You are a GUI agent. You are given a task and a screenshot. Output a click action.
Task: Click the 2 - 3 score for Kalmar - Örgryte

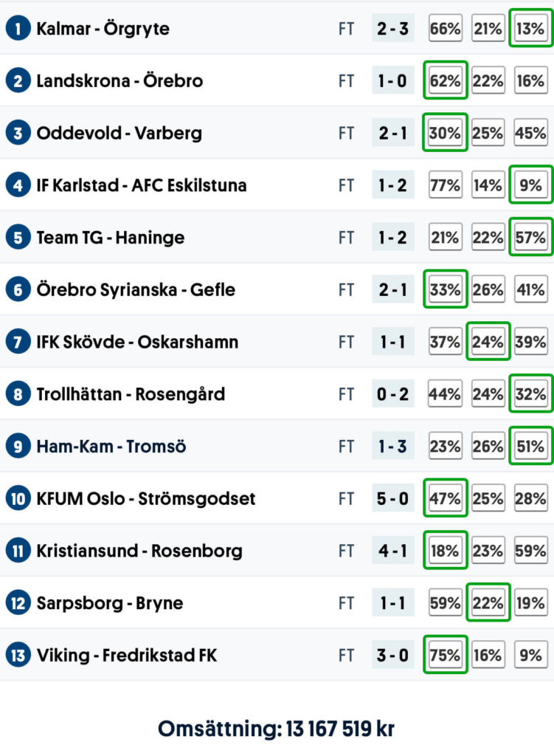[x=392, y=29]
